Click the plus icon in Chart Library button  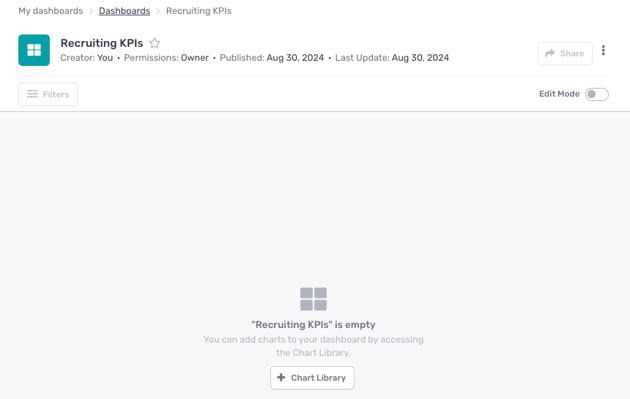pyautogui.click(x=281, y=377)
